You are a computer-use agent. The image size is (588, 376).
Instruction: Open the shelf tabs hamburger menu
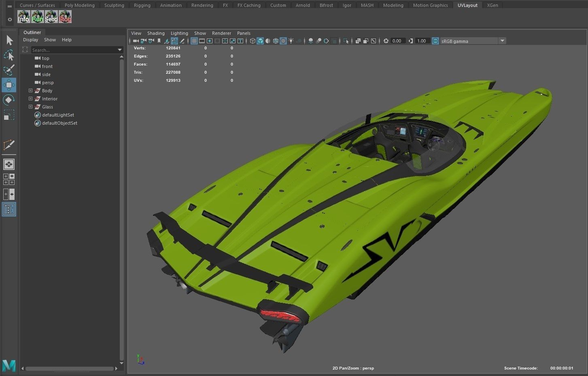(10, 6)
